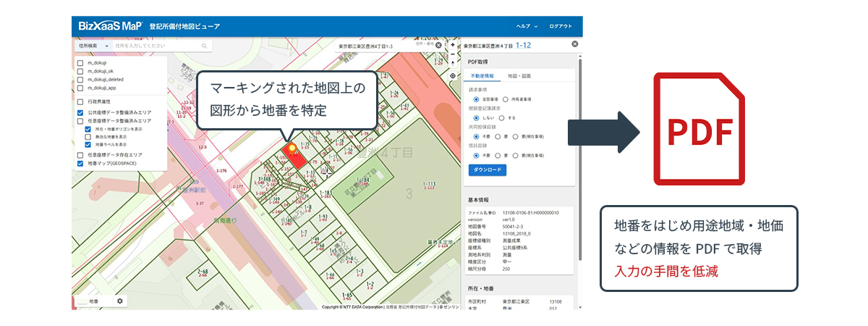Switch to the 地図・図面 tab
Screen dimensions: 868x326
click(x=519, y=75)
